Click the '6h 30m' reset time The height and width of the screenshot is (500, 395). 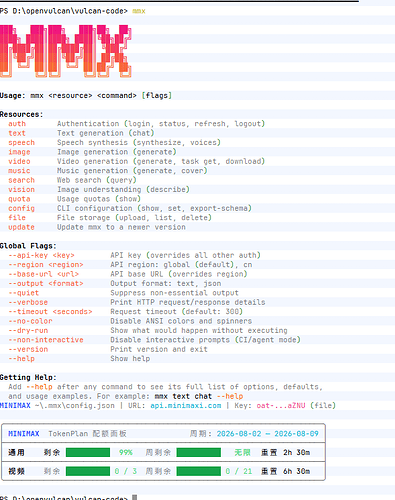pos(297,471)
